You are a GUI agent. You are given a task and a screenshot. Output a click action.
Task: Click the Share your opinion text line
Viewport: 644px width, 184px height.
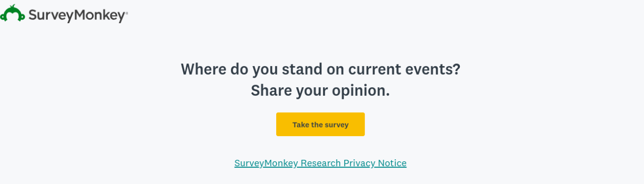(320, 91)
